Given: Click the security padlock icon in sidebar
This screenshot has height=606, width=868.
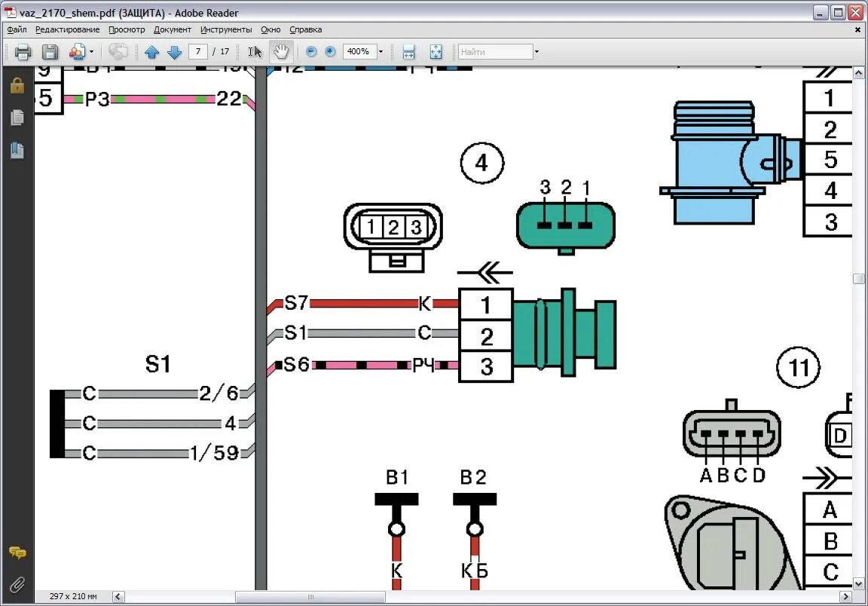Looking at the screenshot, I should [17, 86].
